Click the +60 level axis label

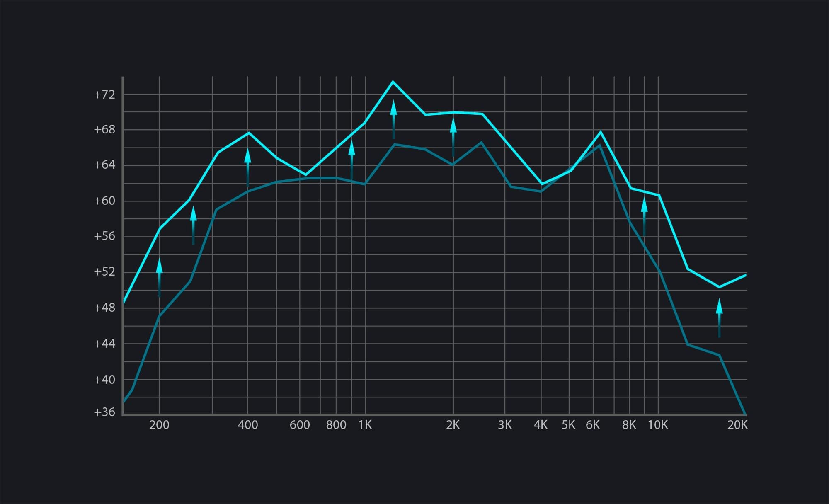point(104,201)
